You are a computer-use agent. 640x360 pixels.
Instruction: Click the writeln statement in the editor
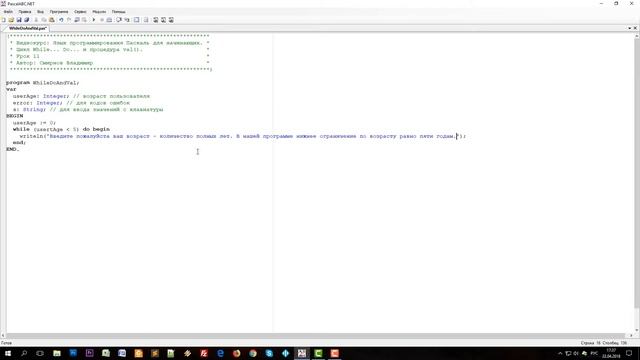[242, 136]
